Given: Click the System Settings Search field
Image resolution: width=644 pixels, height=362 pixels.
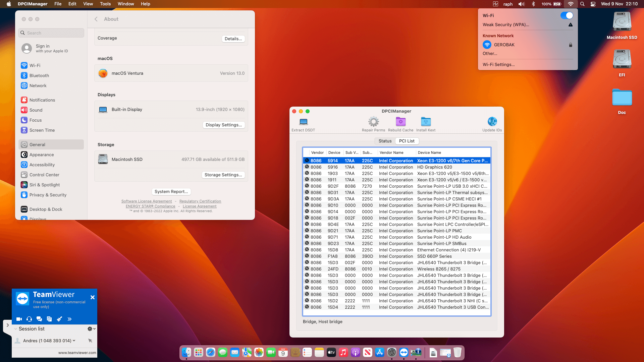Looking at the screenshot, I should [x=51, y=33].
